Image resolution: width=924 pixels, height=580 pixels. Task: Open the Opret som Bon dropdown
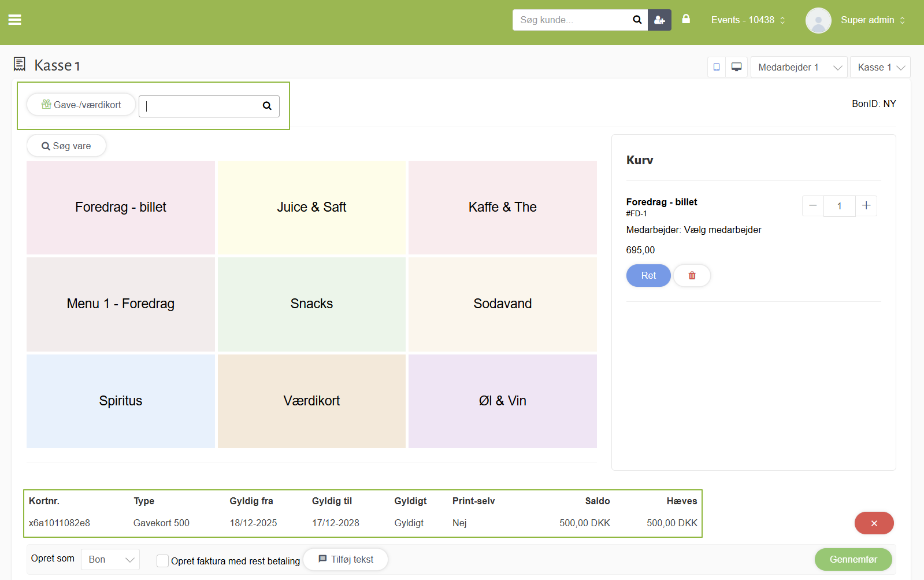pos(110,559)
